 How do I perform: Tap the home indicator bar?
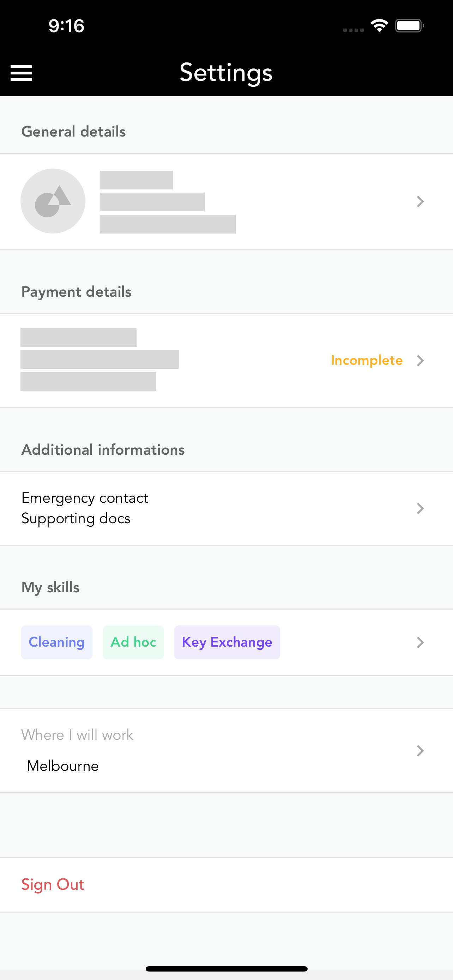click(x=226, y=969)
